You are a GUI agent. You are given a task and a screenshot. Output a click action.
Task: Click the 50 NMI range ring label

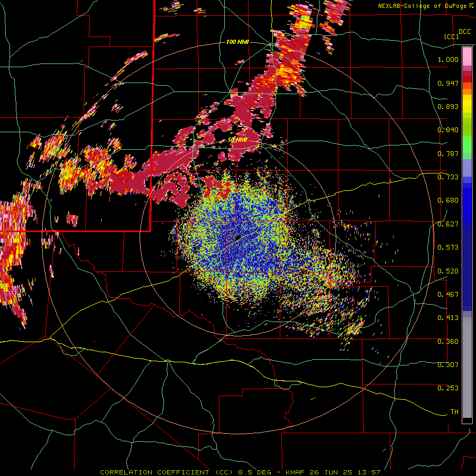[x=237, y=140]
